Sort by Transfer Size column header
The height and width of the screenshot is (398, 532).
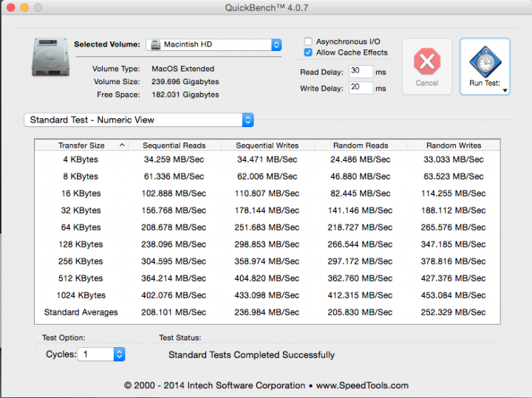(81, 145)
